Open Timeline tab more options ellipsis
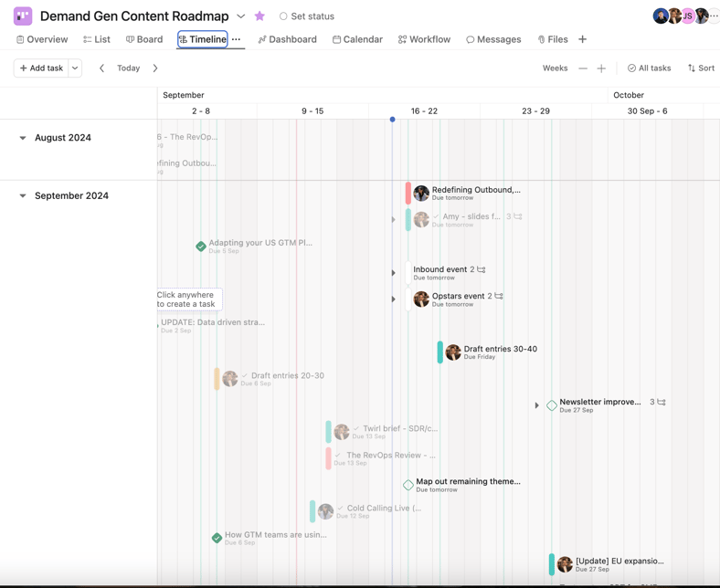Screen dimensions: 720x588 coord(236,39)
